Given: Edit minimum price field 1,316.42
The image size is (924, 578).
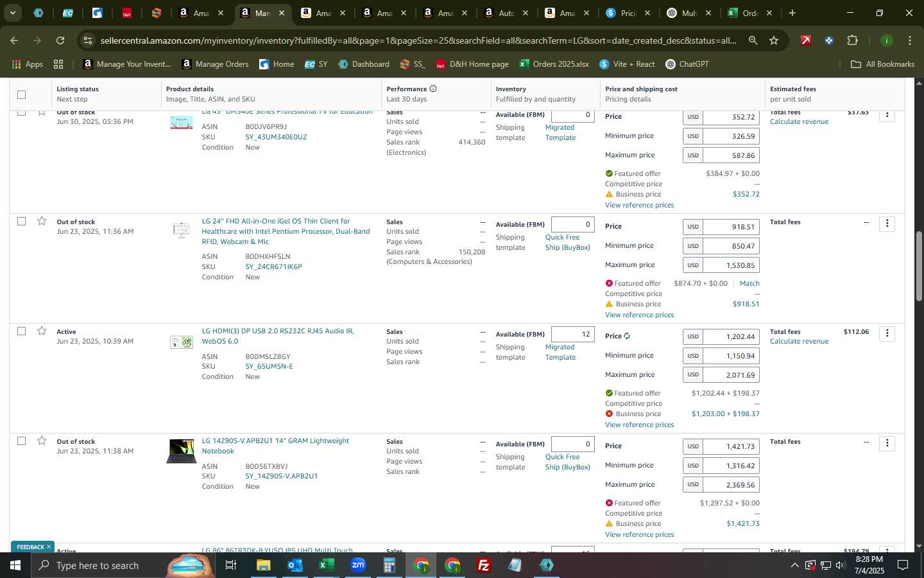Looking at the screenshot, I should [731, 466].
